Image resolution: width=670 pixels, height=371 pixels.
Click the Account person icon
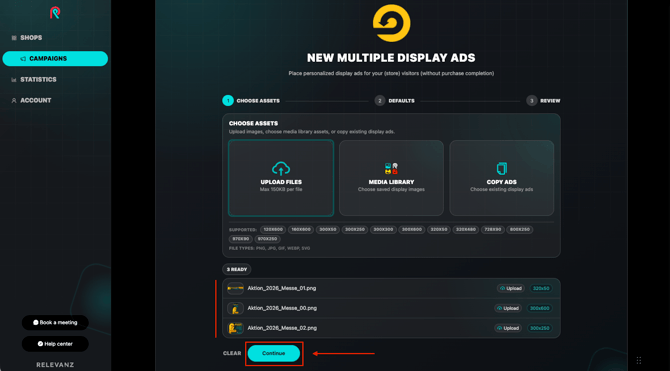14,100
